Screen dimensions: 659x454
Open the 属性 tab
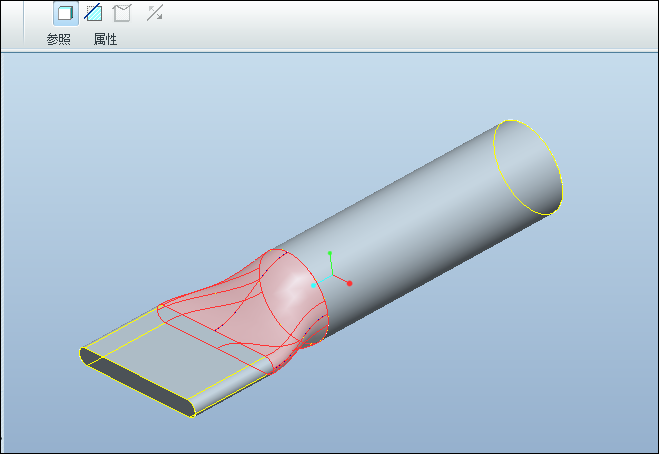[x=105, y=40]
